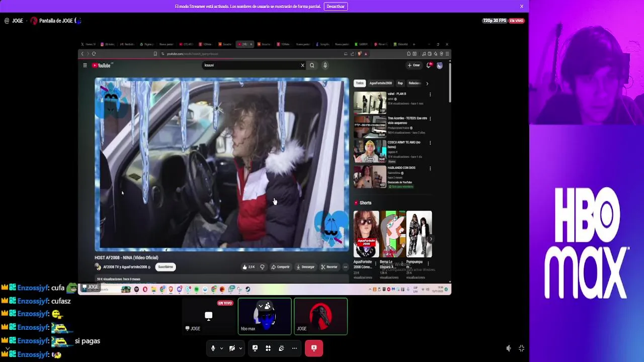Stop watching stream with red button
The height and width of the screenshot is (362, 644).
pos(314,348)
